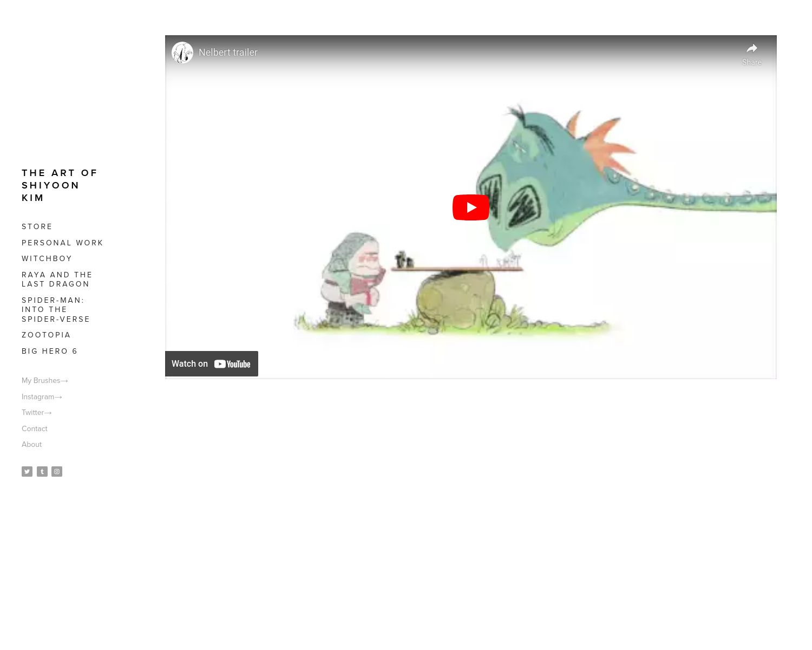Screen dimensions: 812x650
Task: Open the Store menu item
Action: (x=37, y=227)
